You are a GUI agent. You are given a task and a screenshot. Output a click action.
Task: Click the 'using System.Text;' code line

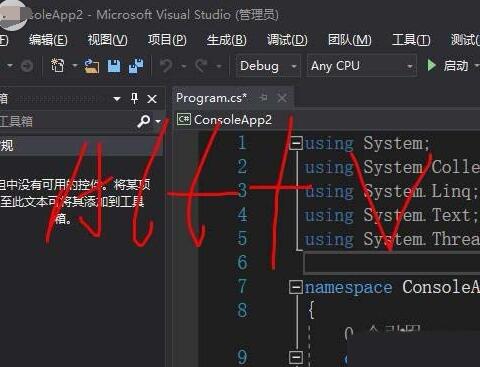coord(391,216)
